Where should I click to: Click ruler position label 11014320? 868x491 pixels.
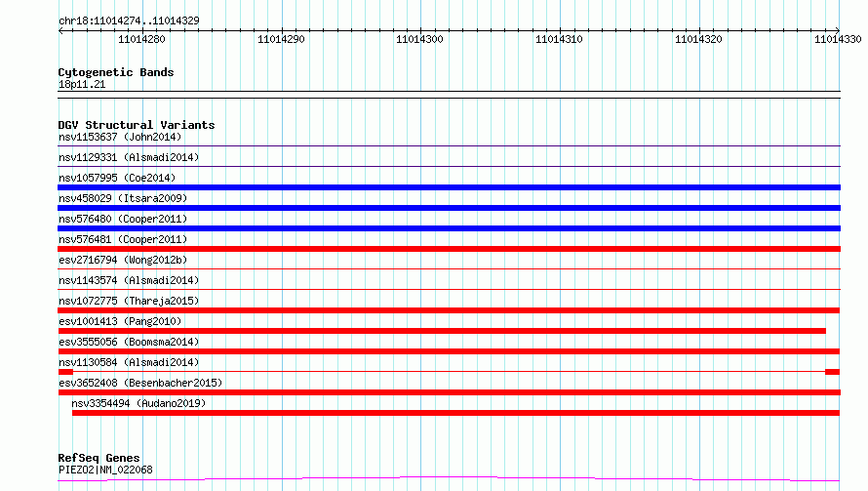click(698, 39)
